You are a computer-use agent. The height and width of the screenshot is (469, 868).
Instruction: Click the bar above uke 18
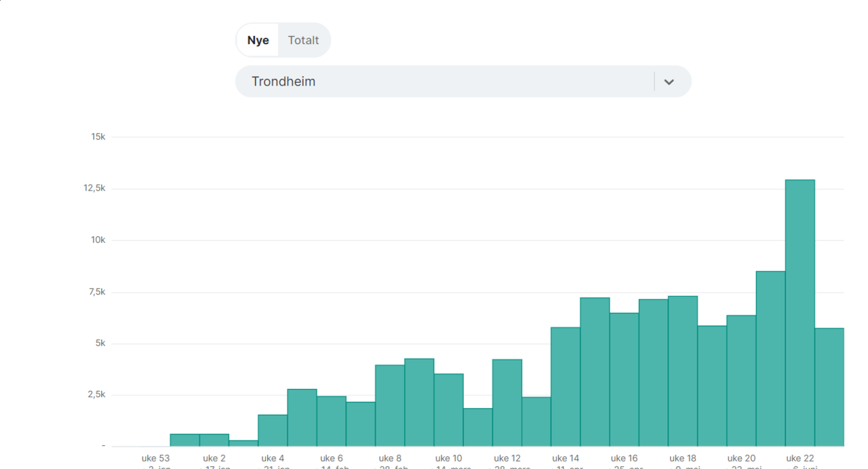683,371
